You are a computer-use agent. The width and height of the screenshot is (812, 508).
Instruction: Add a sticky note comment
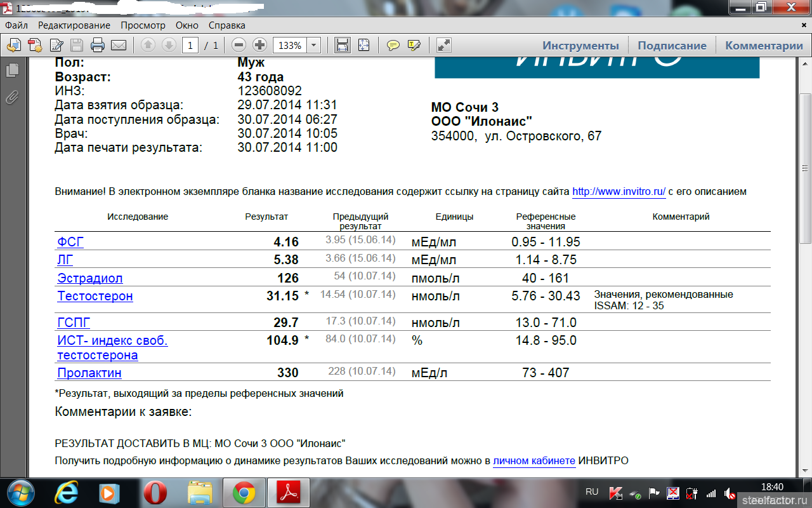click(393, 45)
